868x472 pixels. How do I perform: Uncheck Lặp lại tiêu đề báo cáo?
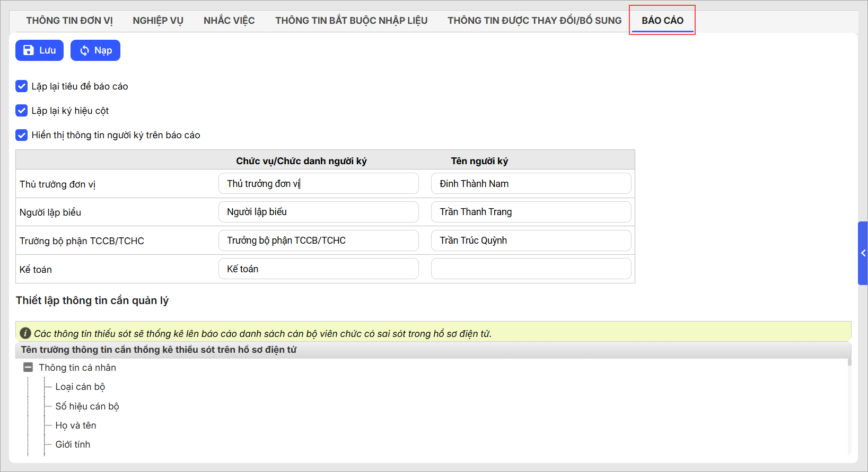point(22,86)
